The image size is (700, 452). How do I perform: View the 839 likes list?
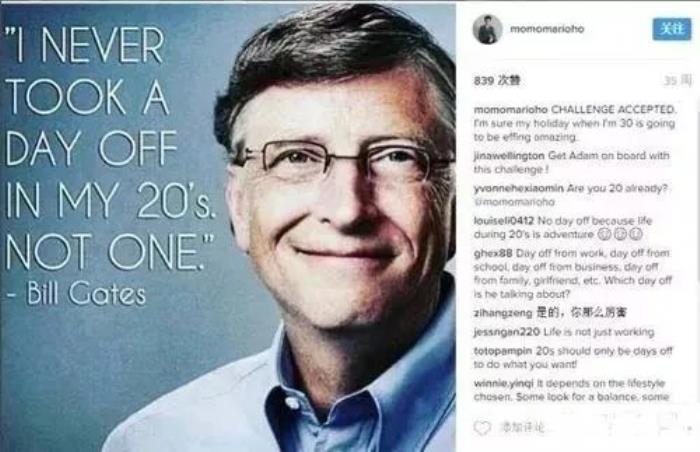click(x=497, y=81)
